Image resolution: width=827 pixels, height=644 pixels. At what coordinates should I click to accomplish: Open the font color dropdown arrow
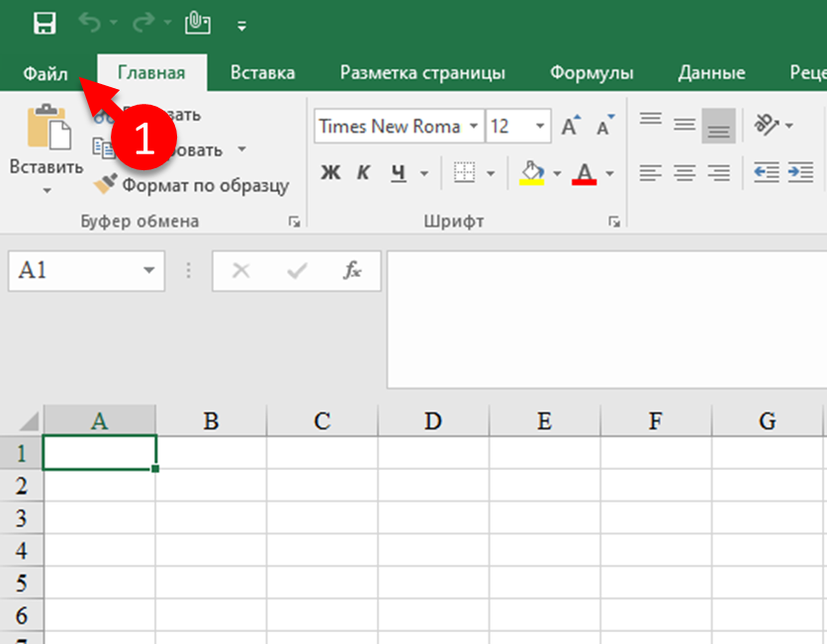pos(609,173)
